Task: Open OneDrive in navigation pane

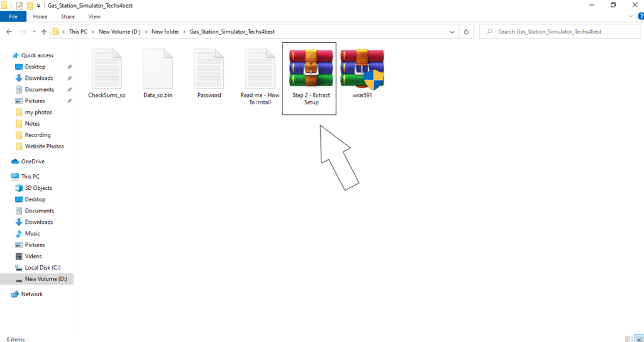Action: point(33,162)
